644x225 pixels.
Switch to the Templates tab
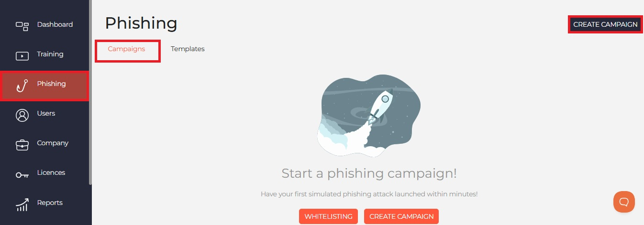pos(188,49)
